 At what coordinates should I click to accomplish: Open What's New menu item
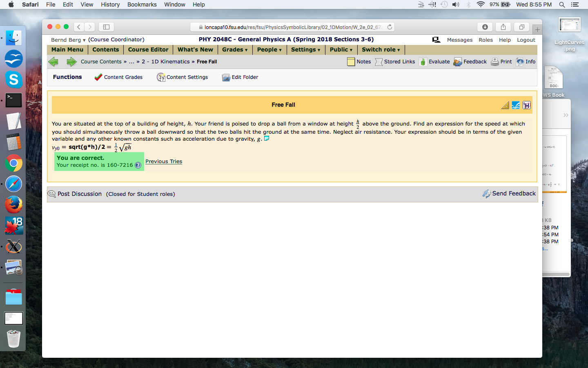click(195, 49)
